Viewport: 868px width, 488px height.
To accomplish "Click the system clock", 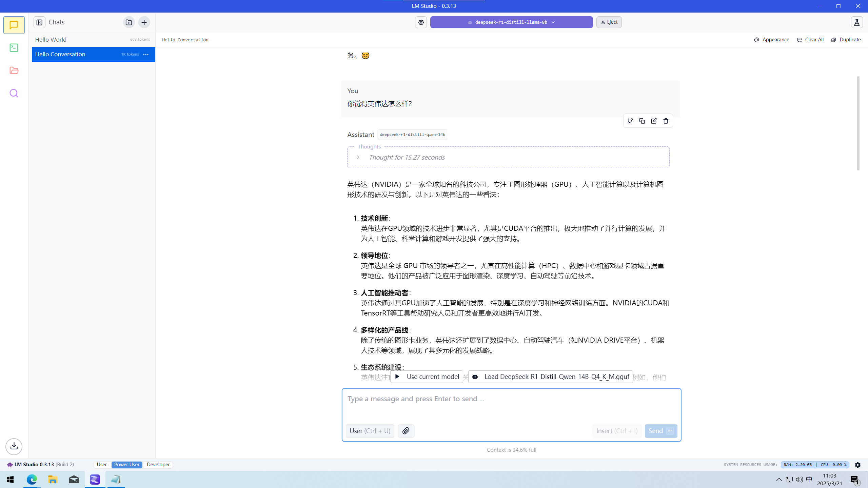I will [829, 480].
